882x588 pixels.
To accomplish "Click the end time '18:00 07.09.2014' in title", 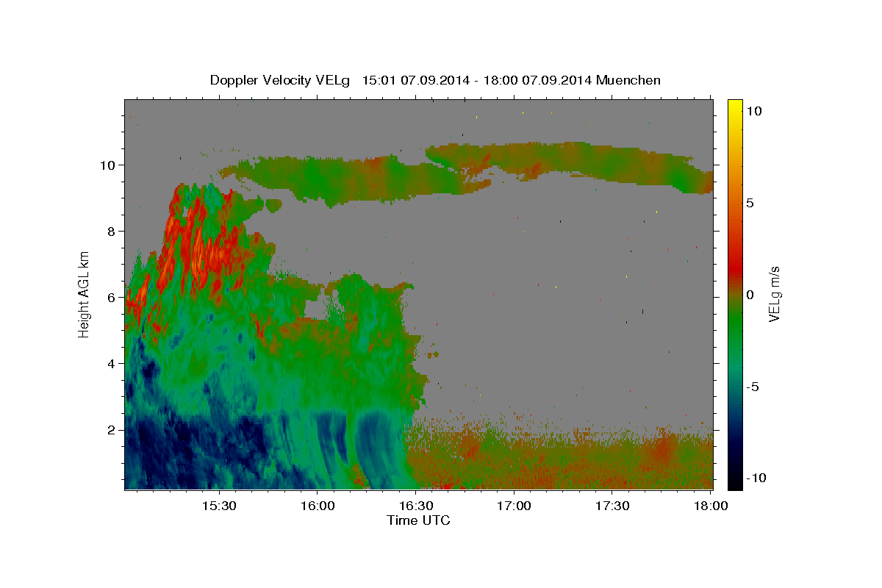I will point(539,80).
